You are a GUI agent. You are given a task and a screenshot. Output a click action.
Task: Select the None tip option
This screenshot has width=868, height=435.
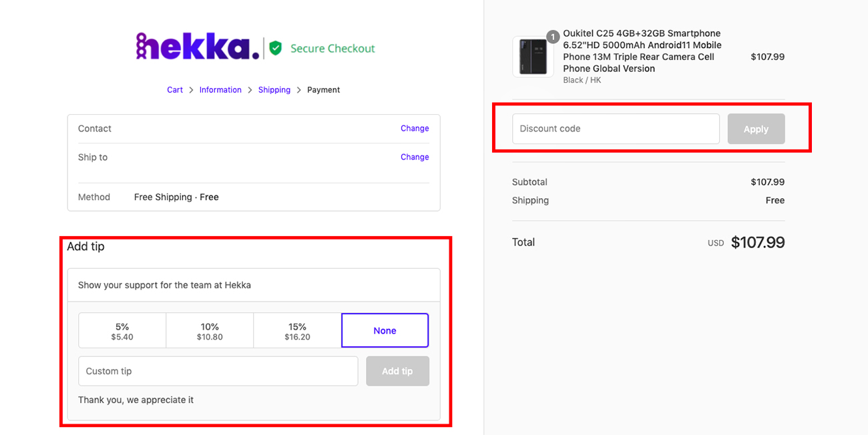pos(385,331)
